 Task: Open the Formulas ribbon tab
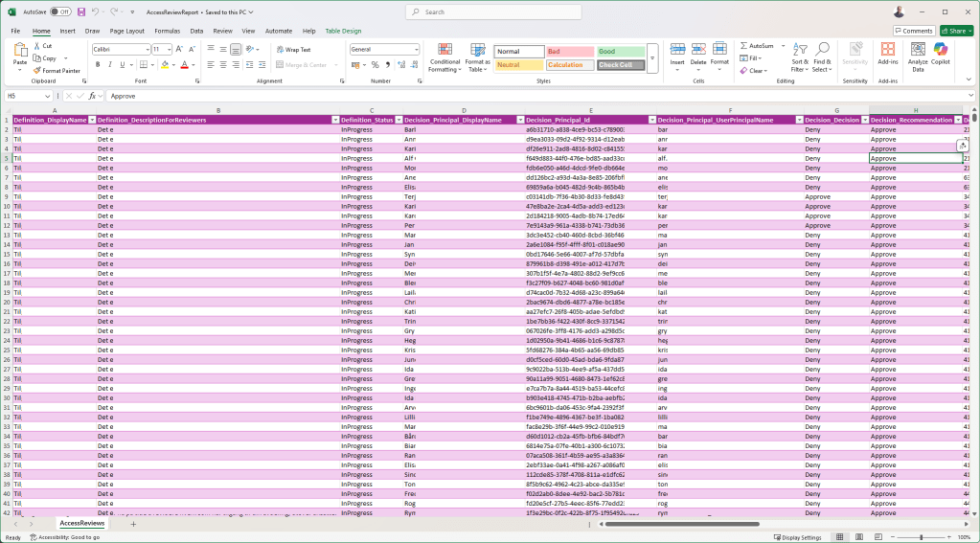[x=167, y=31]
